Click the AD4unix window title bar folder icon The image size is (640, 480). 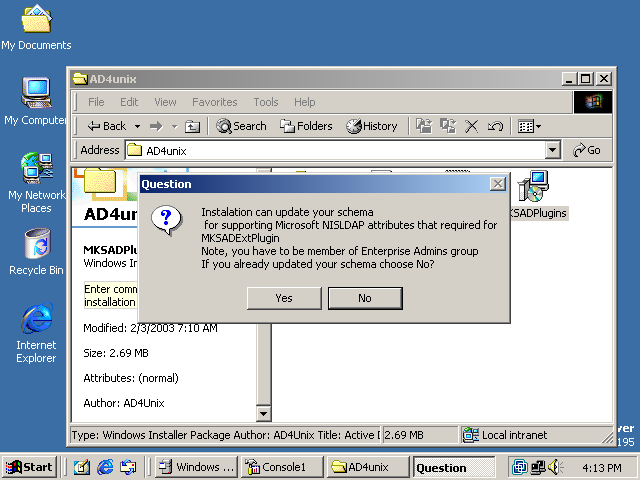80,79
